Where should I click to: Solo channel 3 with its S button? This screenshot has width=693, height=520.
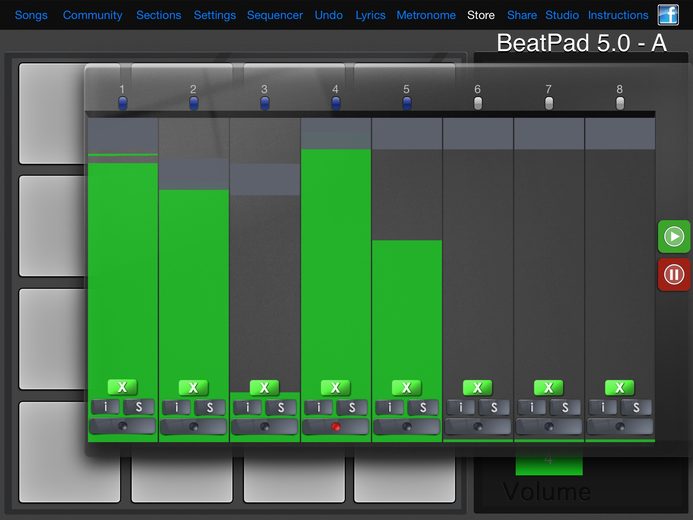point(281,407)
